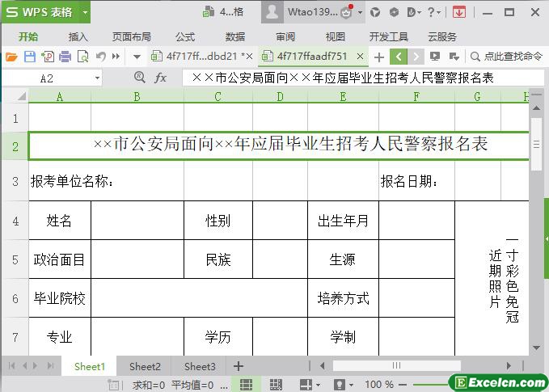
Task: Open the 页面布局 ribbon tab
Action: tap(132, 36)
